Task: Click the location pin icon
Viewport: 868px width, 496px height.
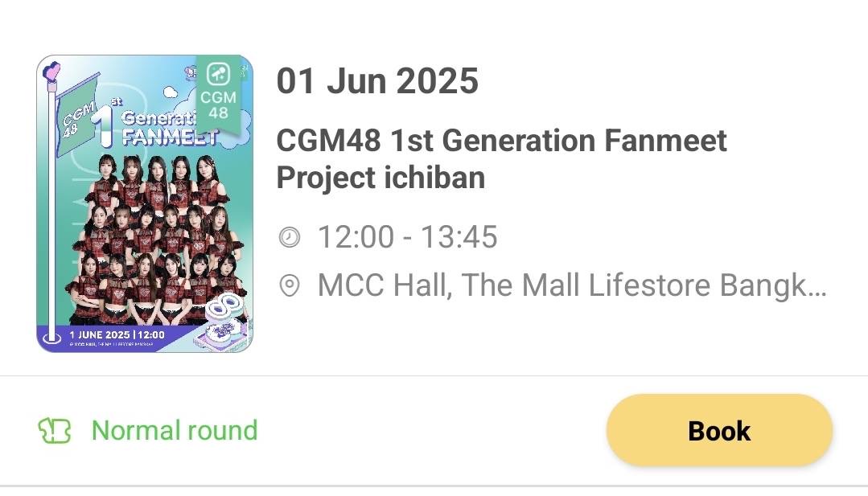Action: click(289, 286)
